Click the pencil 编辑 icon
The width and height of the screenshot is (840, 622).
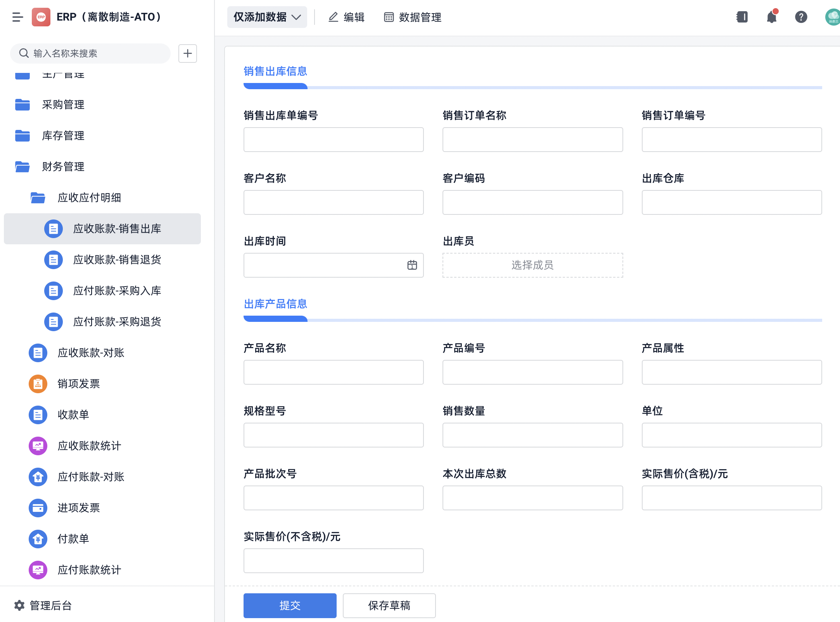tap(334, 17)
